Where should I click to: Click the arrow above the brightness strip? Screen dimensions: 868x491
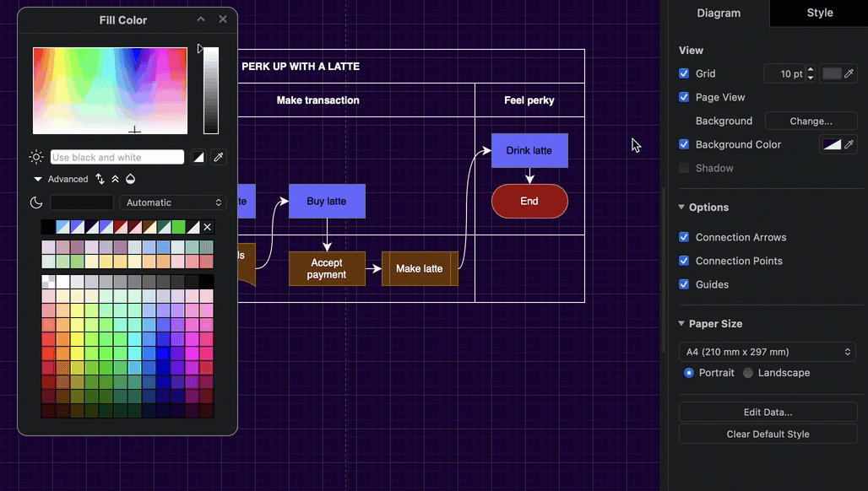200,49
